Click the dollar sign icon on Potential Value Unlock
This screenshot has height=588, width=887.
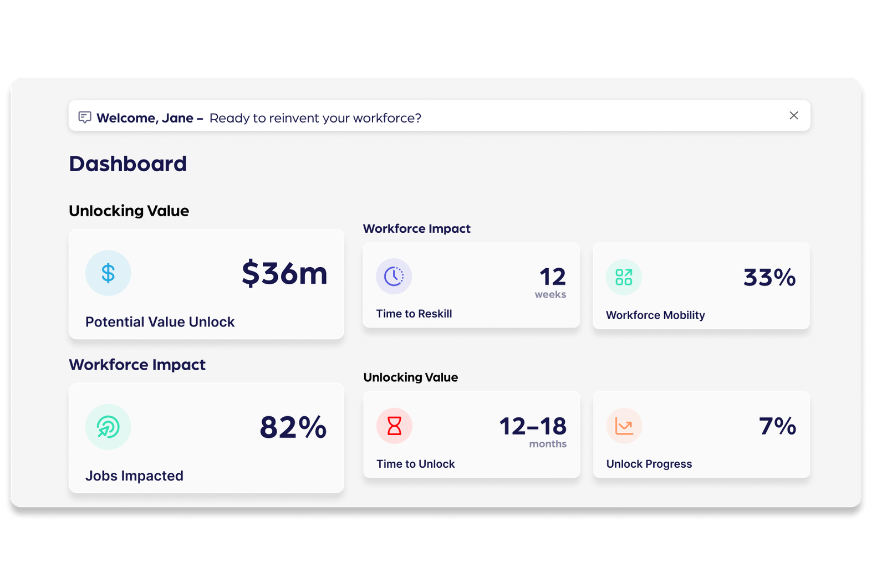(x=108, y=273)
